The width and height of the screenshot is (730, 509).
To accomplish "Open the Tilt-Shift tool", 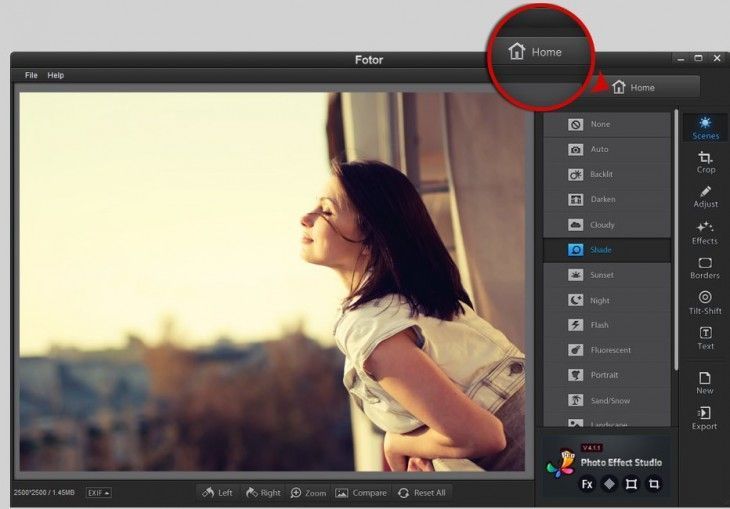I will tap(705, 303).
